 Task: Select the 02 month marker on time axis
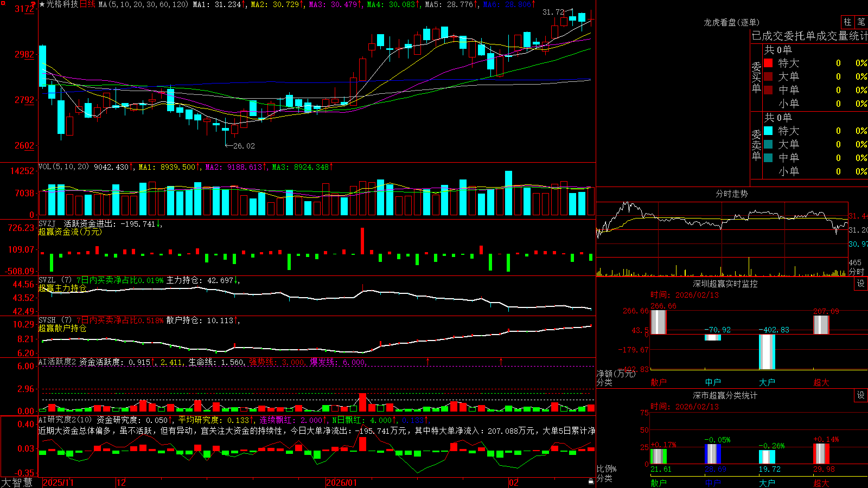coord(514,483)
